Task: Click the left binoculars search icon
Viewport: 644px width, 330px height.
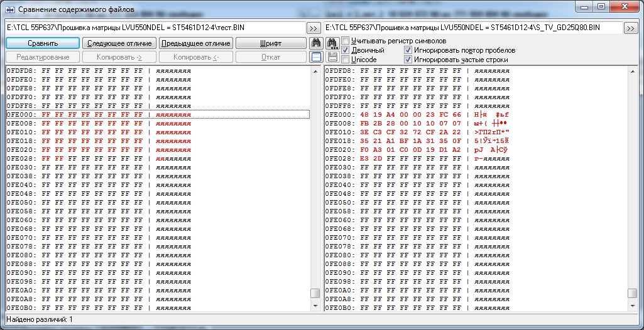Action: [317, 43]
